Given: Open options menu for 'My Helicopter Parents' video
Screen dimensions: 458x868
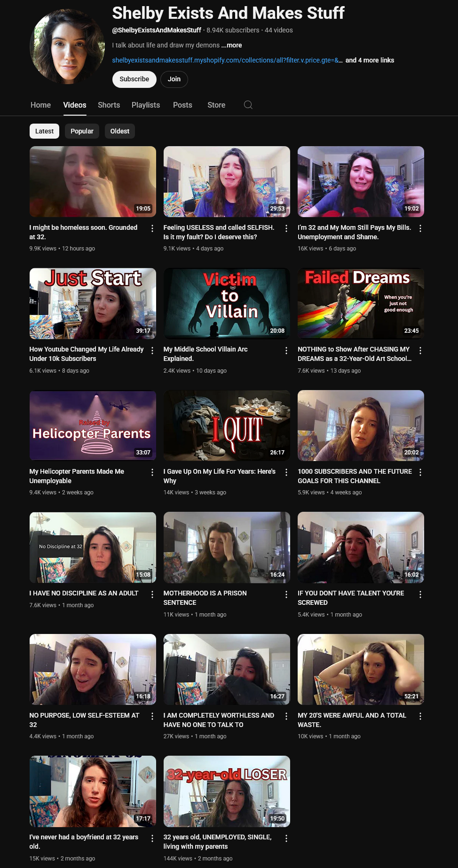Looking at the screenshot, I should [x=152, y=472].
